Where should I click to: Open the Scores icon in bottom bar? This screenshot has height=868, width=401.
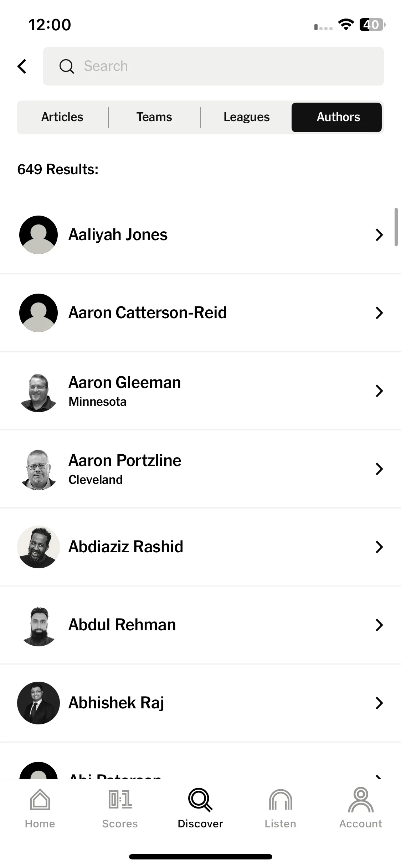(x=120, y=799)
